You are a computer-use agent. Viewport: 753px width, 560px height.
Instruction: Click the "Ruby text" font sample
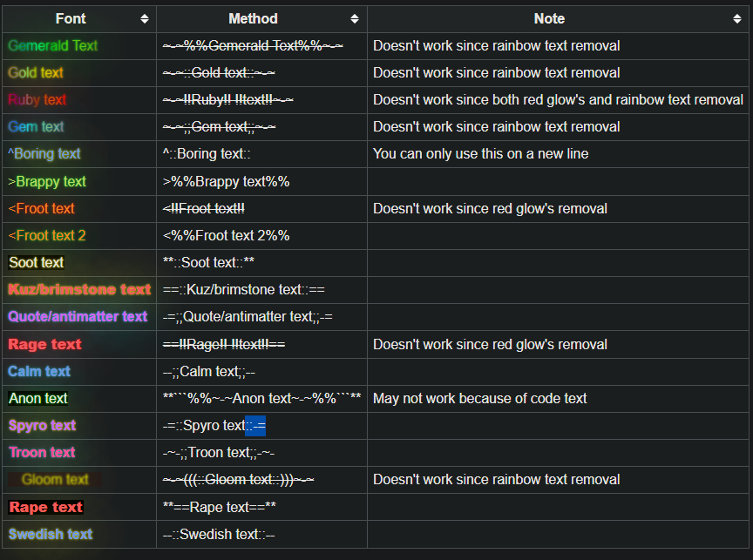[x=37, y=99]
